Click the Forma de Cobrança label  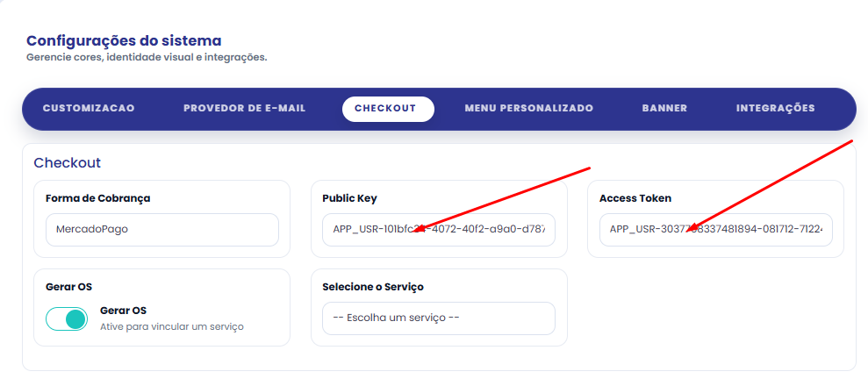[x=98, y=198]
